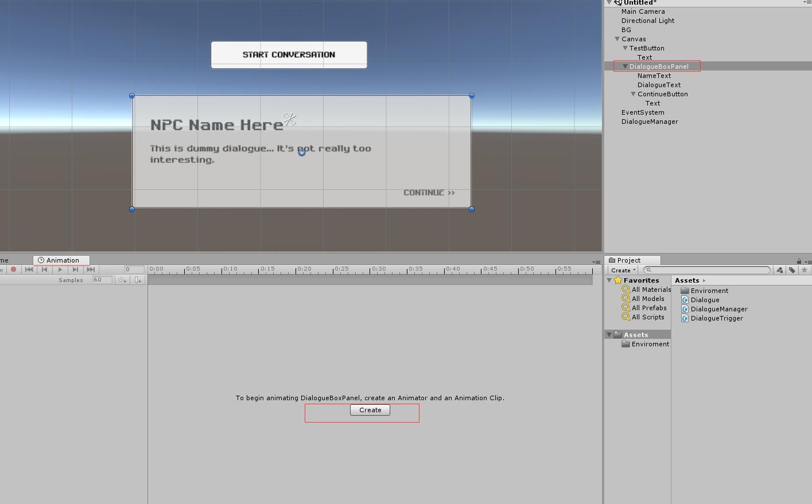Click the Search by Label tag icon
Screen dimensions: 812x504
coord(792,270)
